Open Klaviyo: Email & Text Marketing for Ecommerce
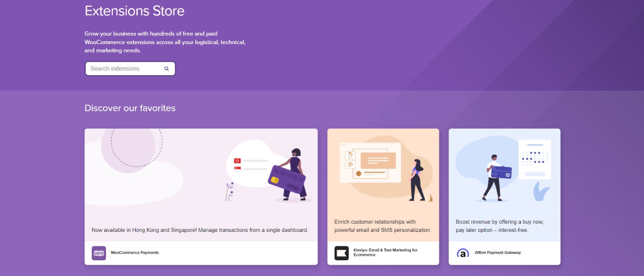This screenshot has width=644, height=276. (386, 253)
